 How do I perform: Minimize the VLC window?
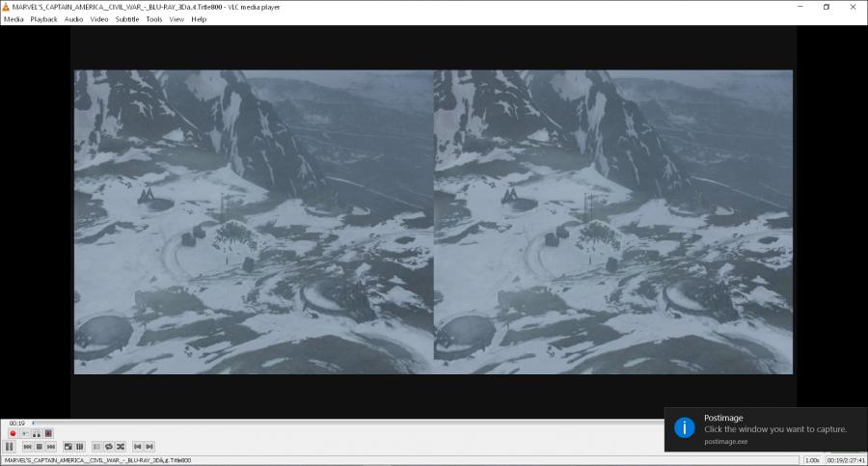800,7
